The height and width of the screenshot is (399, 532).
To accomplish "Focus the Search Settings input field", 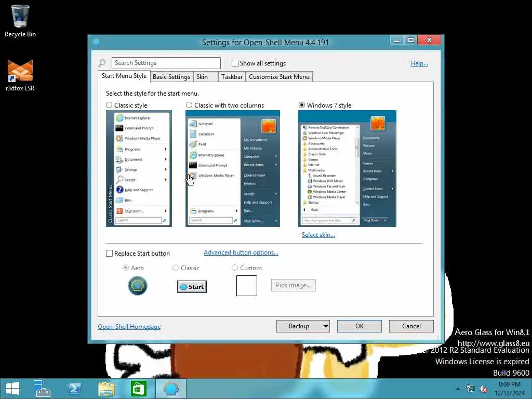I will point(166,63).
